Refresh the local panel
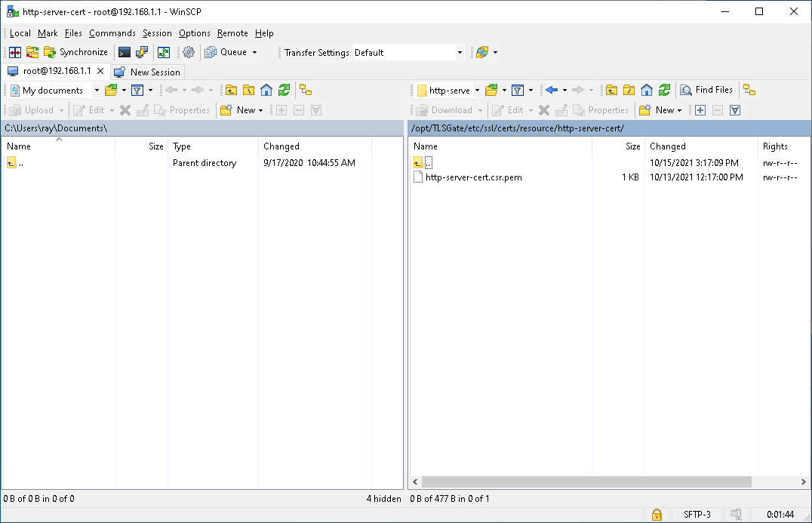 (x=284, y=90)
